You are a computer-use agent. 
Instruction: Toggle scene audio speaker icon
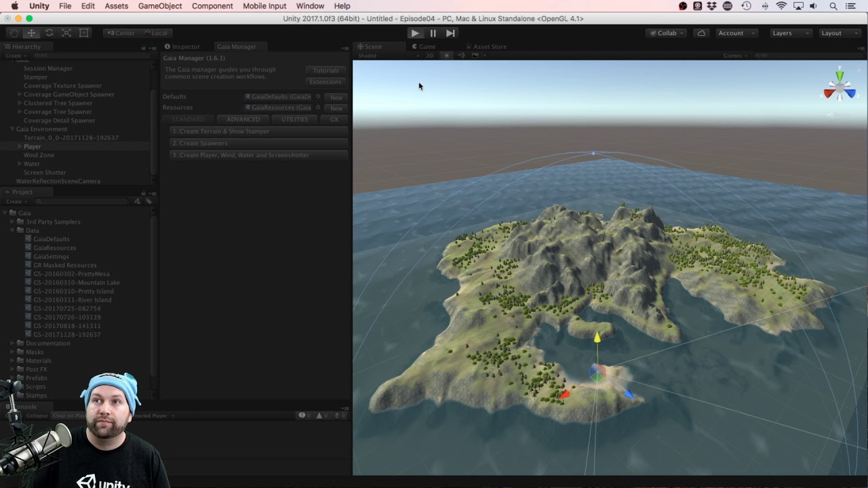[x=461, y=56]
